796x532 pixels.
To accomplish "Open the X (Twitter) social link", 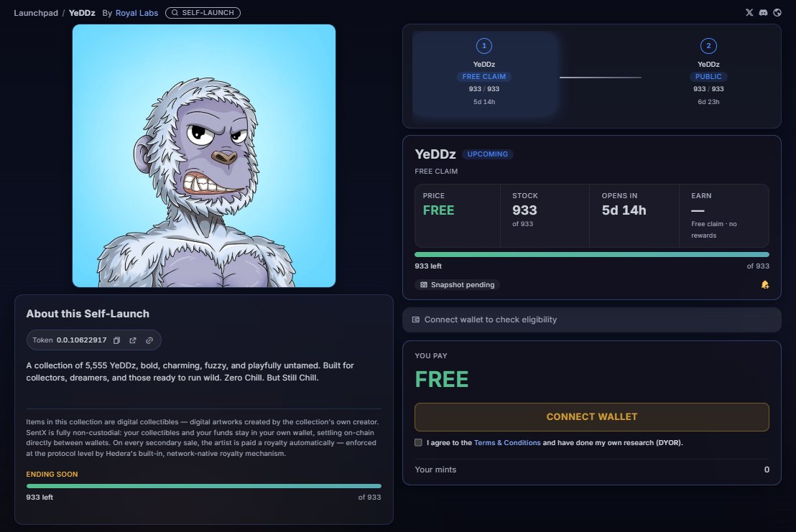I will [x=749, y=13].
